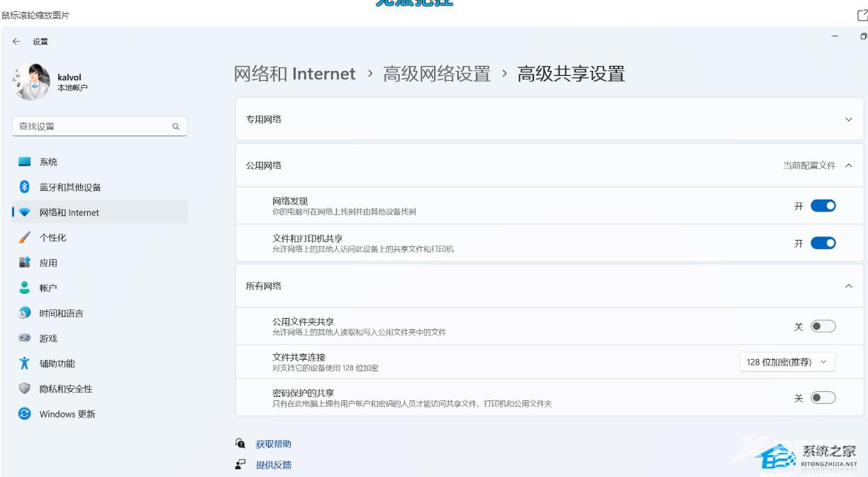Click the 公用网络 section header text
This screenshot has height=477, width=868.
(x=264, y=165)
